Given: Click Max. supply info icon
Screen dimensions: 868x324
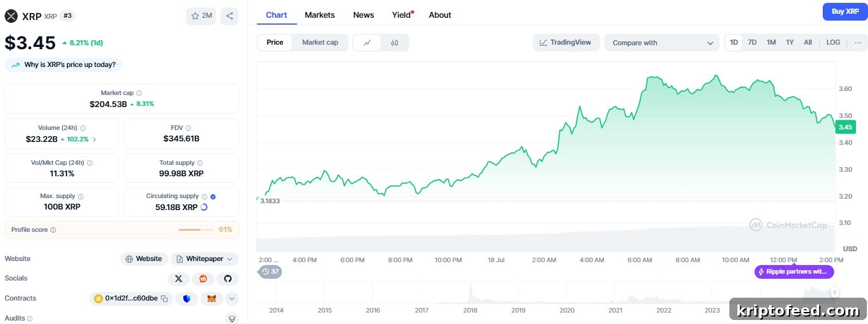Looking at the screenshot, I should pos(80,196).
